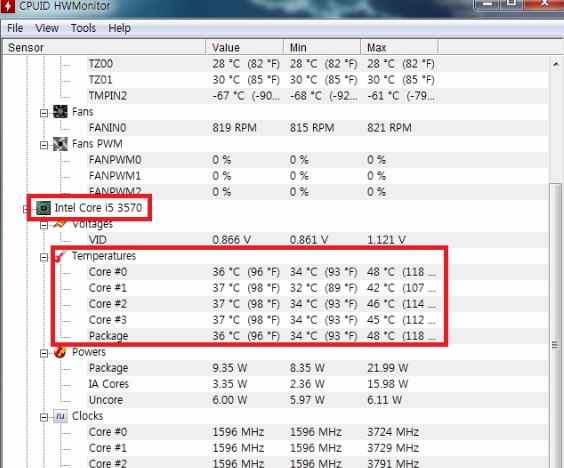The image size is (564, 468).
Task: Collapse the Powers group
Action: pos(44,353)
